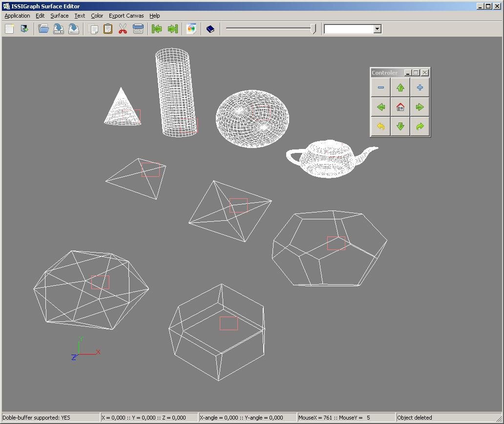Click the Controler plus zoom-in button

[x=420, y=87]
